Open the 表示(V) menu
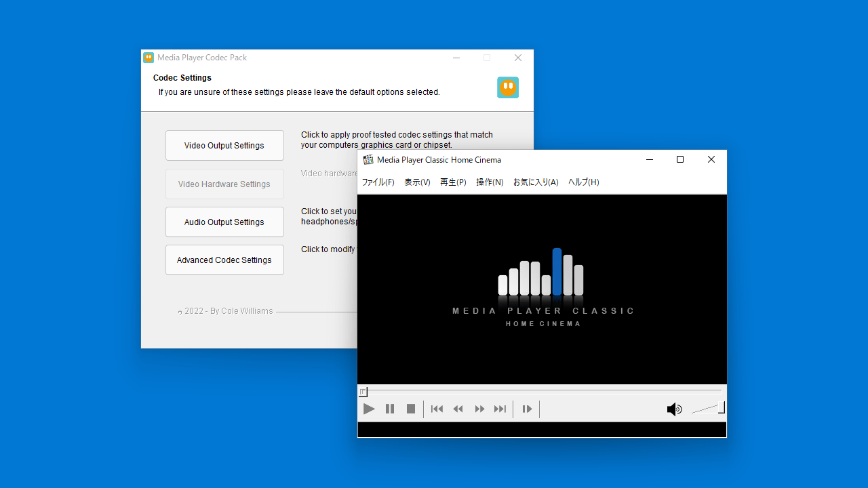868x488 pixels. point(417,182)
